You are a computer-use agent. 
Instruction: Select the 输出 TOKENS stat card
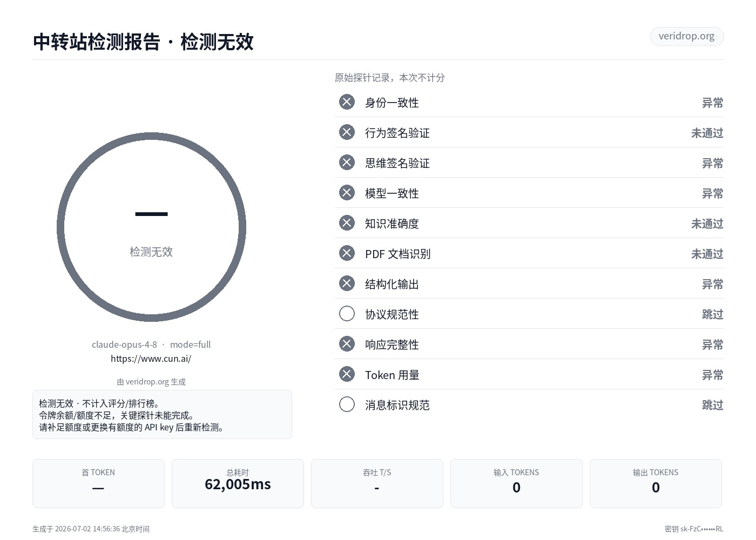click(x=656, y=483)
